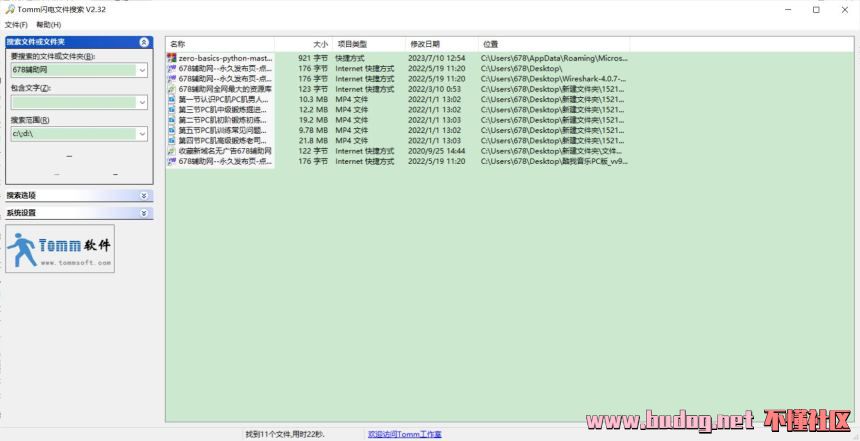The height and width of the screenshot is (441, 860).
Task: Open the 文件(F) menu
Action: click(15, 24)
